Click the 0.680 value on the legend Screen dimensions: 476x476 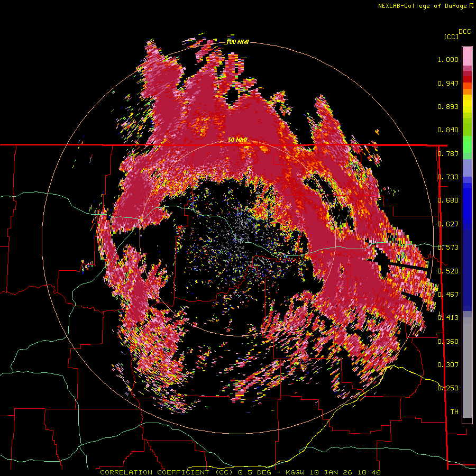448,200
